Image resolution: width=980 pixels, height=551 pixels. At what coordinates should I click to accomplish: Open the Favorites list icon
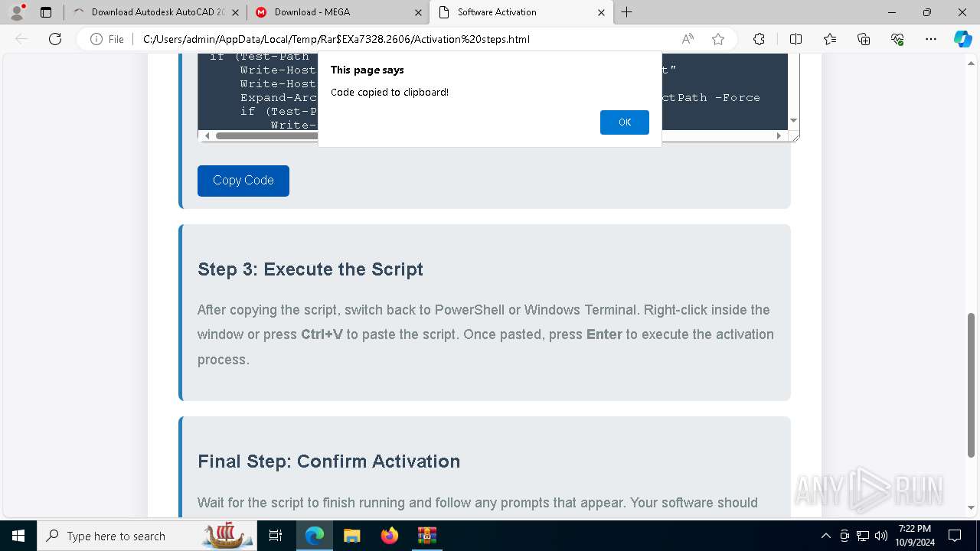coord(830,39)
